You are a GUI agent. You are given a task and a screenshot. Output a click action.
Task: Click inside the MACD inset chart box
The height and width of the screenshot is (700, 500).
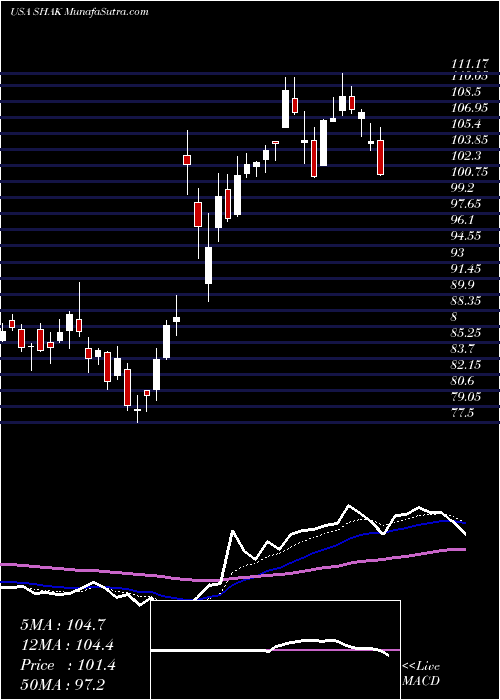(275, 650)
